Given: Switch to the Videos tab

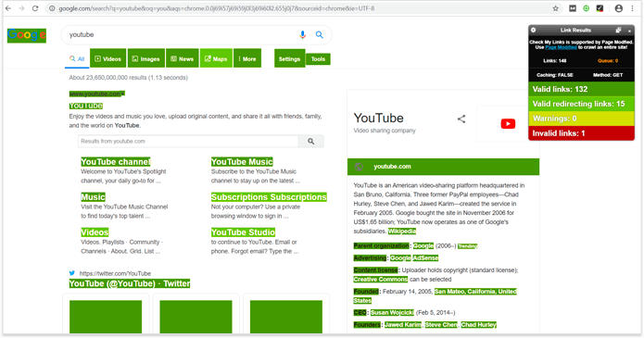Looking at the screenshot, I should pyautogui.click(x=108, y=58).
